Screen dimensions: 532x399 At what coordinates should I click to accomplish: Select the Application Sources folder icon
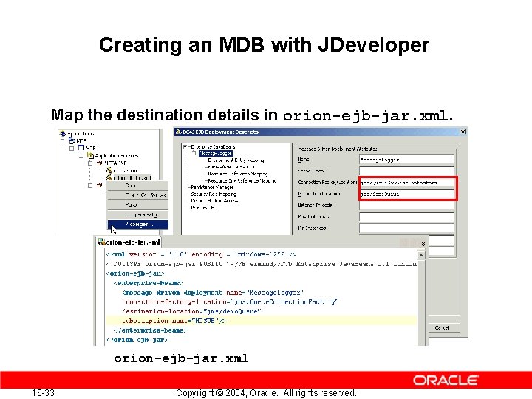tap(91, 155)
